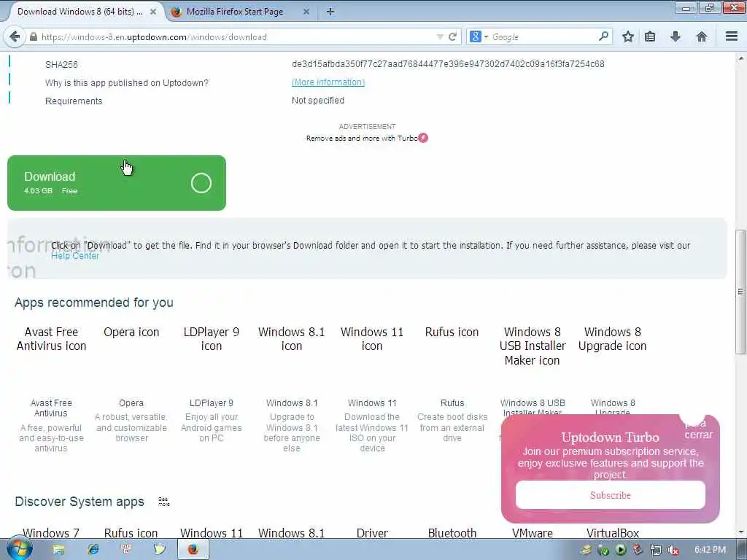
Task: Open Windows 11 icon under recommended apps
Action: pyautogui.click(x=372, y=338)
